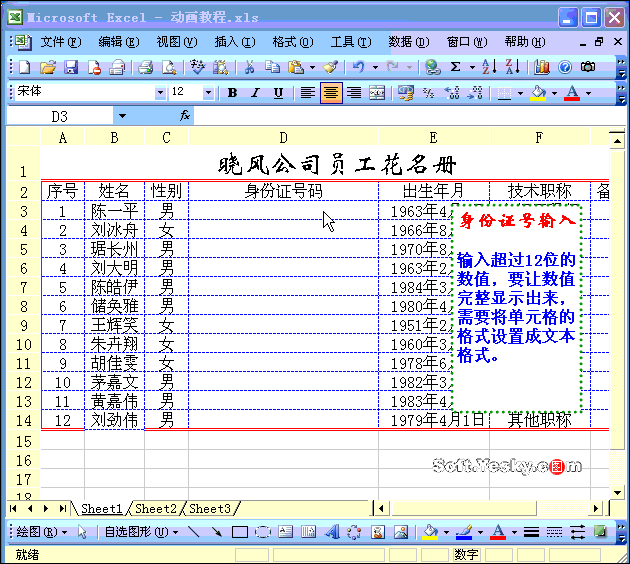This screenshot has height=564, width=630.
Task: Copy selection with the Copy icon
Action: (x=272, y=67)
